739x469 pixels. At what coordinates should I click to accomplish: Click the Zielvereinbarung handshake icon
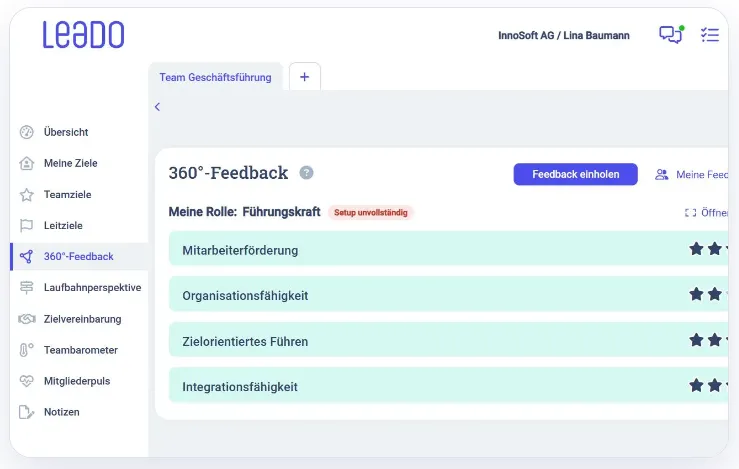(x=26, y=319)
